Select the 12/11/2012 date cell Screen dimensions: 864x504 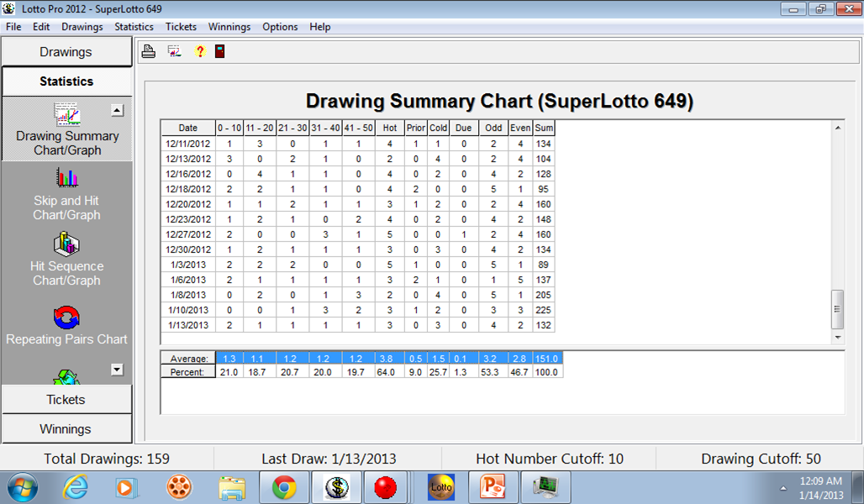tap(188, 144)
